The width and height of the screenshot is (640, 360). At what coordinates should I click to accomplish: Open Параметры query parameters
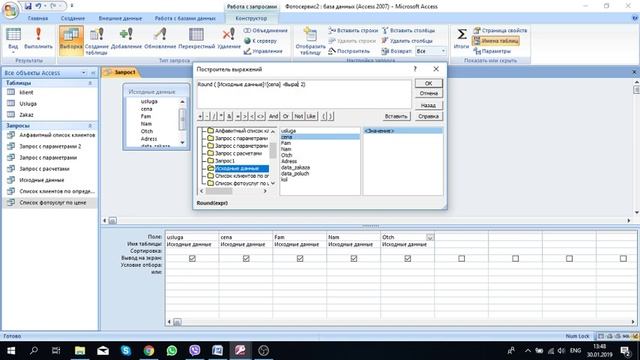(x=492, y=51)
